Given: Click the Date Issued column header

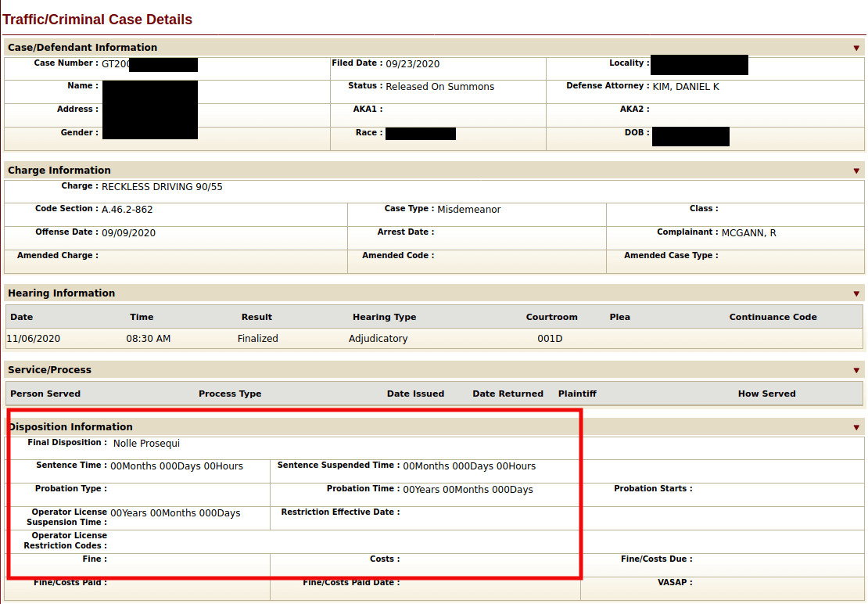Looking at the screenshot, I should coord(415,394).
